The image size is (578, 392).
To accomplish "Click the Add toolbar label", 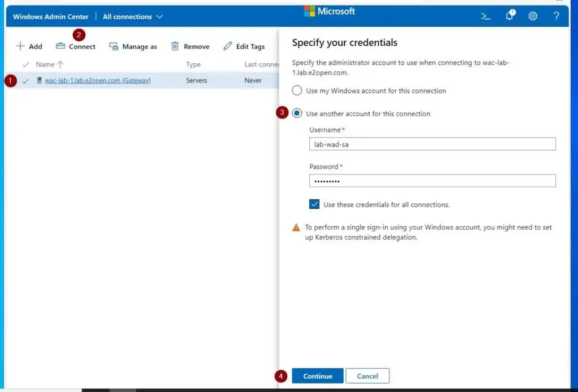I will (x=36, y=46).
